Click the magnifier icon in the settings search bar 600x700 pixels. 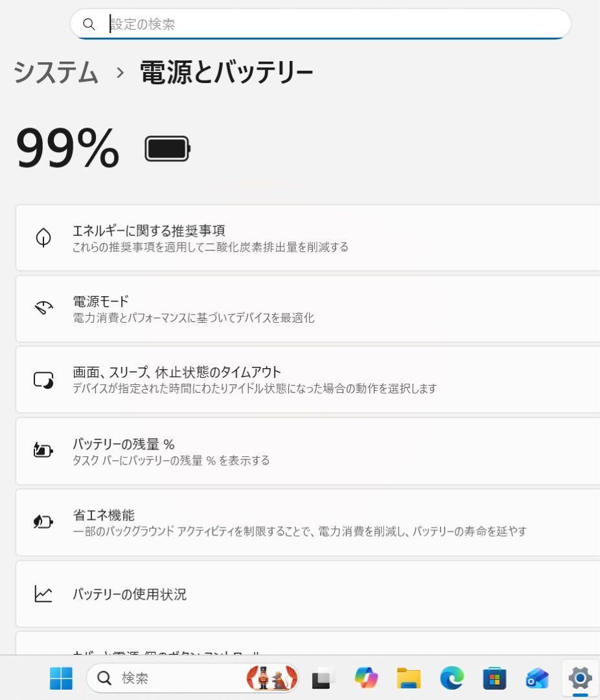point(89,24)
